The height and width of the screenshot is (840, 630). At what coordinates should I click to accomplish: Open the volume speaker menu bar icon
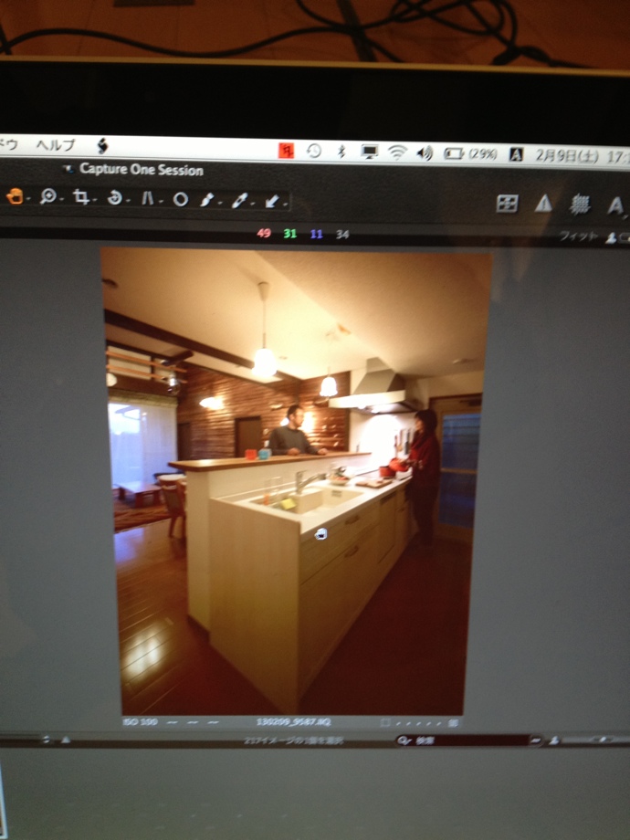[x=425, y=153]
